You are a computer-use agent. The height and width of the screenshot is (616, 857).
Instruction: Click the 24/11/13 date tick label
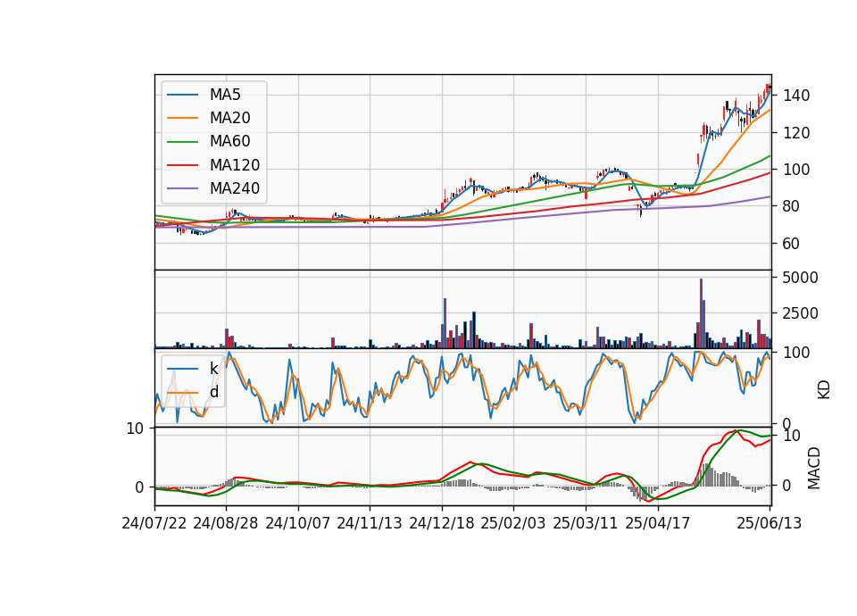(x=370, y=523)
